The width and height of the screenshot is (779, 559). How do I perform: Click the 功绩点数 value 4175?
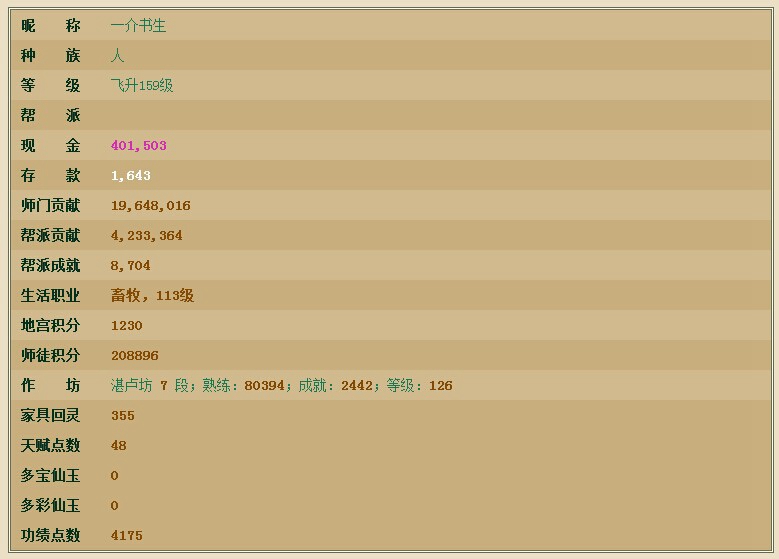pyautogui.click(x=126, y=536)
